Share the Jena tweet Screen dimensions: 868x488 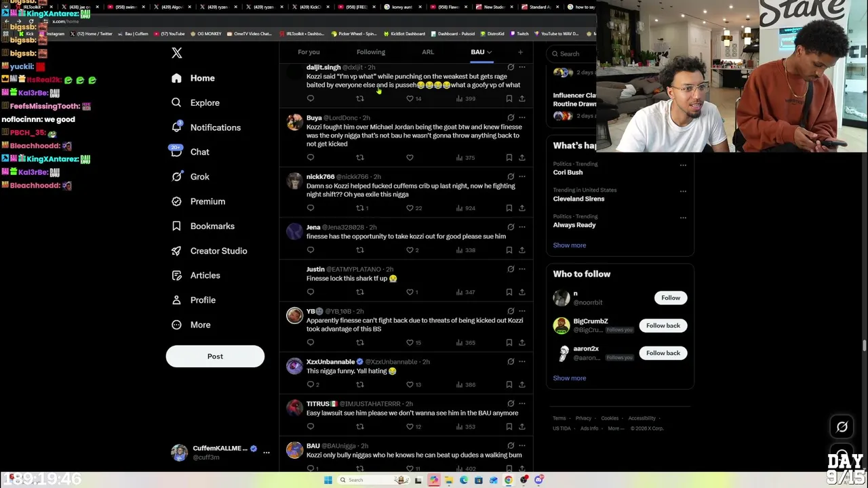pos(521,250)
